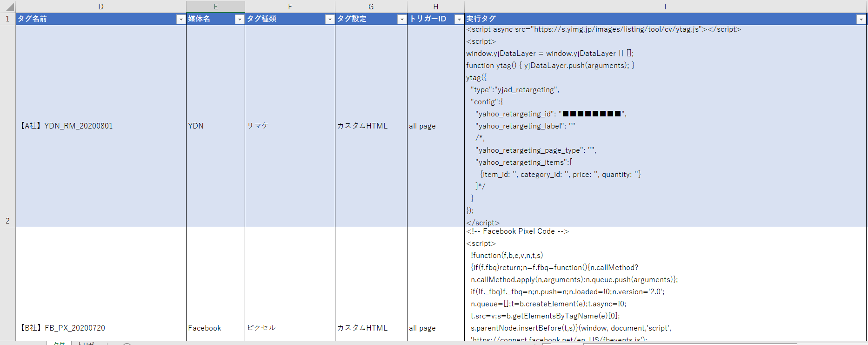Open the filter dropdown for 媒体名
Image resolution: width=868 pixels, height=345 pixels.
(240, 19)
